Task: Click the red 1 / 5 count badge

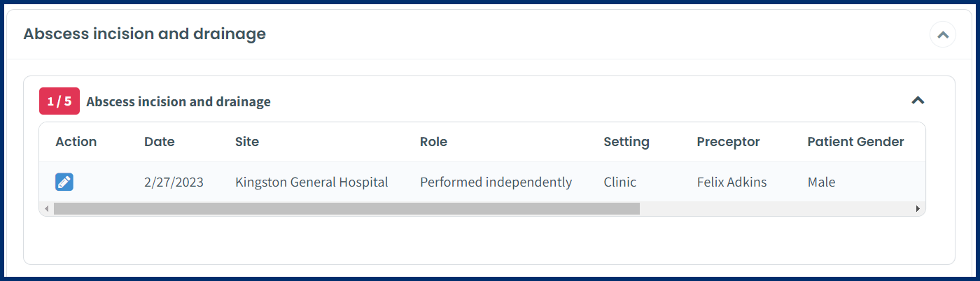Action: pyautogui.click(x=59, y=101)
